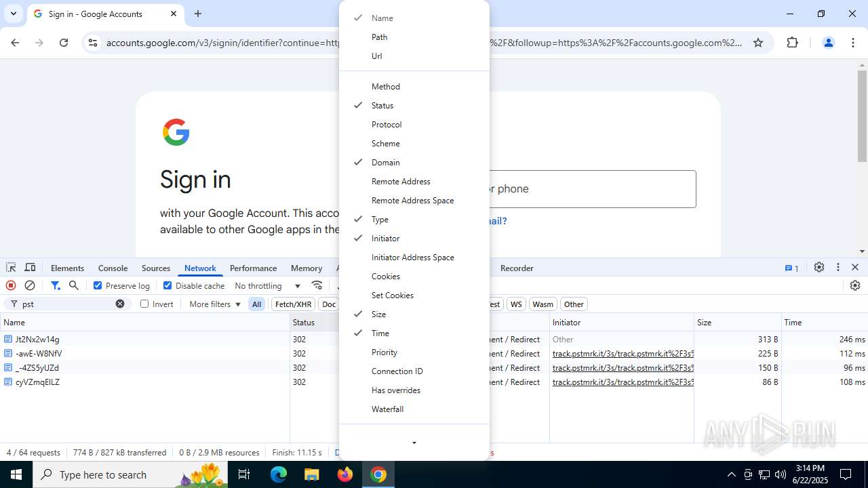Viewport: 868px width, 488px height.
Task: Select the Fetch/XHR filter button
Action: (x=294, y=304)
